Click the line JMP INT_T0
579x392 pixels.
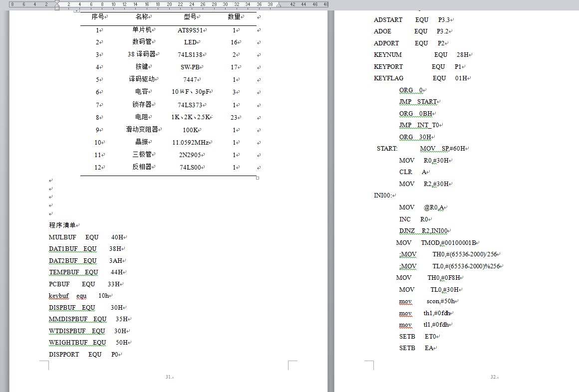tap(419, 125)
